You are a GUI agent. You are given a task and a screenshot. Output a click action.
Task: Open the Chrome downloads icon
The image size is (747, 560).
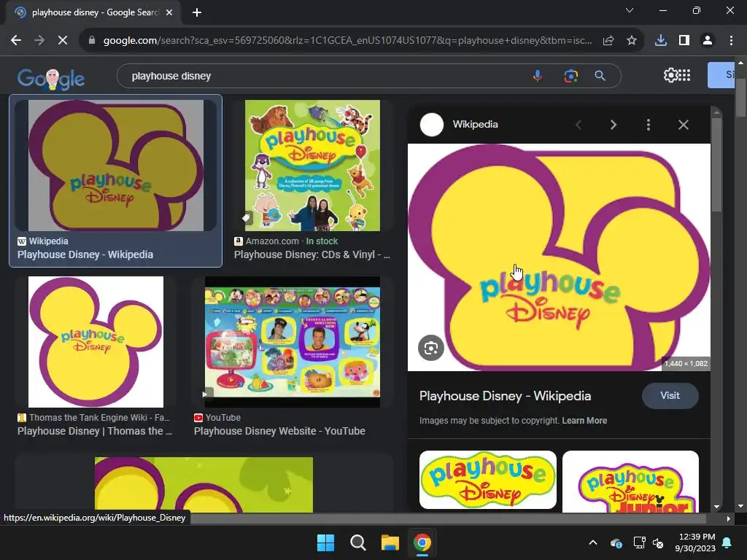[661, 41]
